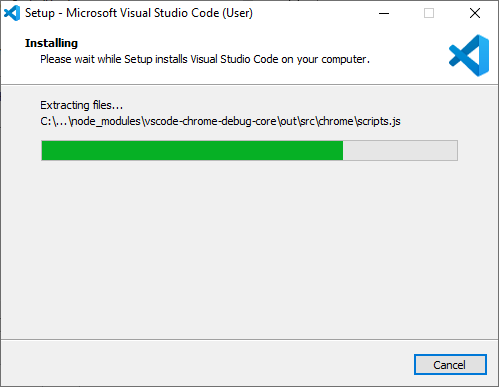Click the empty gray area below progress bar
The width and height of the screenshot is (499, 387).
coord(249,250)
